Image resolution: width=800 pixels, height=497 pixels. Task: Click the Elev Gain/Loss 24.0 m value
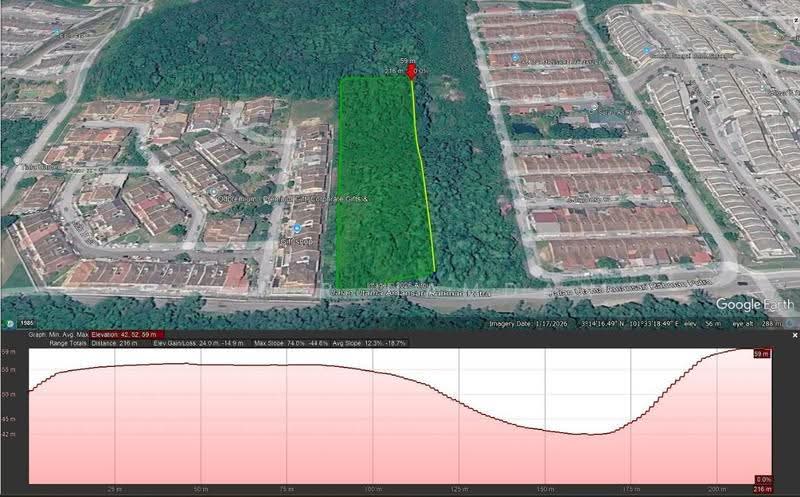[x=198, y=343]
